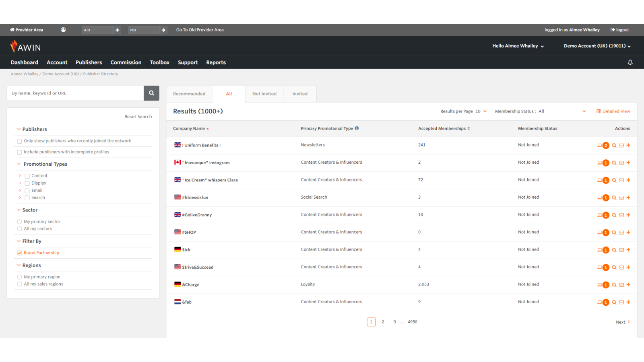The image size is (644, 362).
Task: Click the Reset Search link
Action: pos(138,117)
